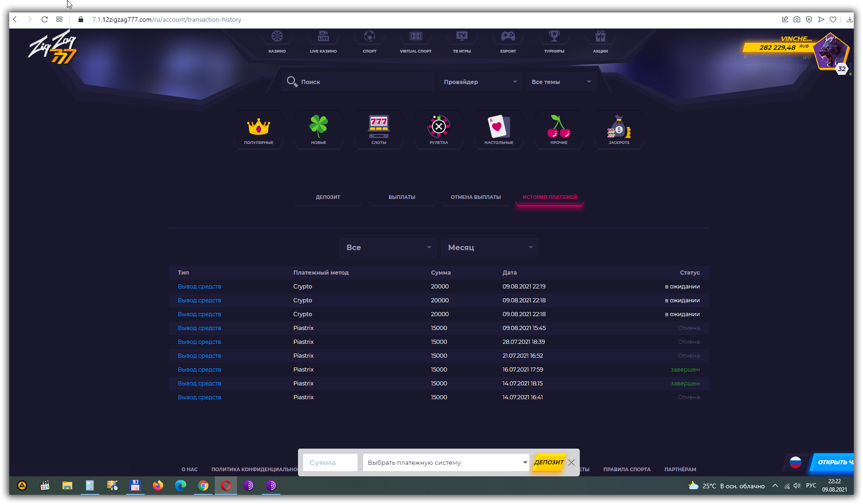Click Вывод средств dated 16.07.2021 17:59
The image size is (863, 504).
[x=200, y=370]
